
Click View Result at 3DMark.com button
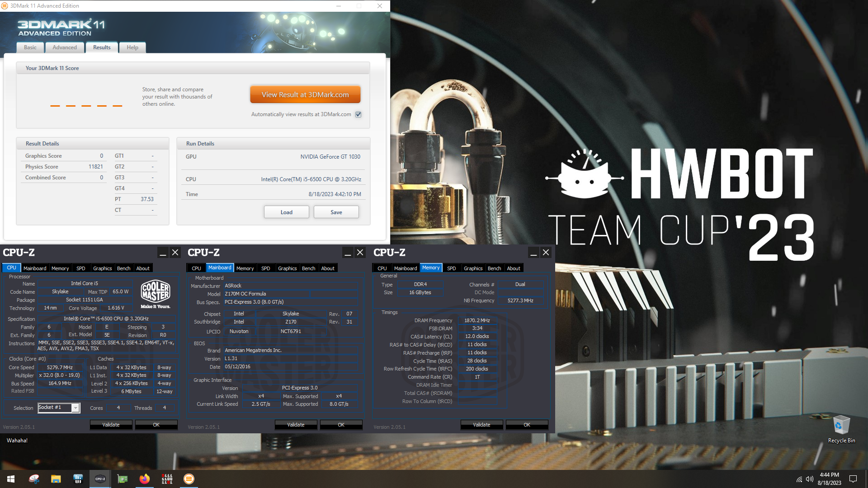tap(305, 95)
